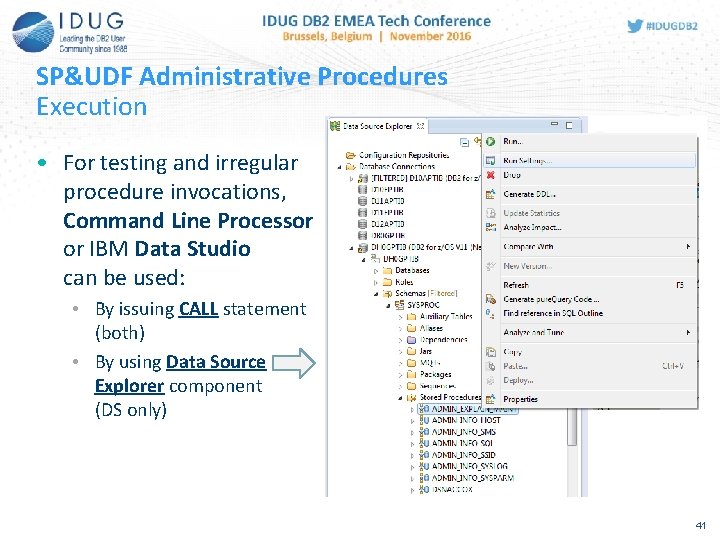This screenshot has height=540, width=720.
Task: Click the red X Drop icon
Action: 490,175
